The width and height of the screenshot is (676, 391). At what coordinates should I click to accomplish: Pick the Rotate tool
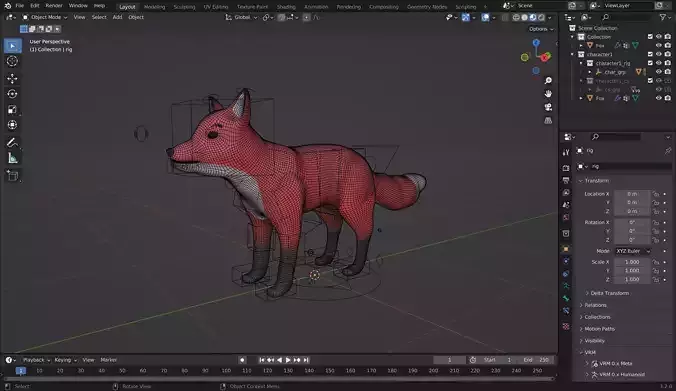coord(13,94)
